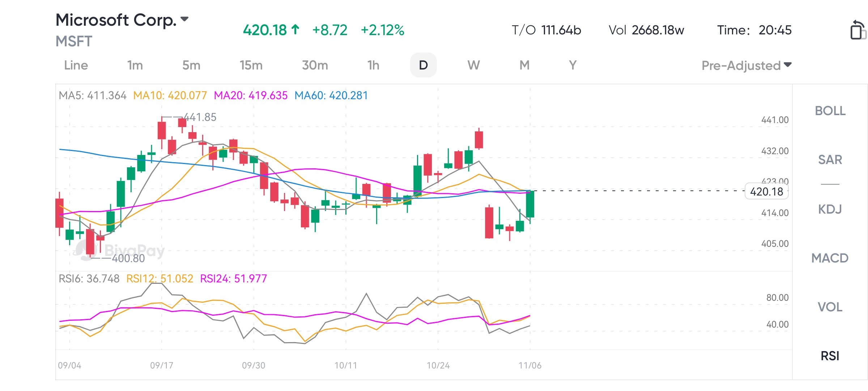Screen dimensions: 868x391
Task: Enable the SAR indicator
Action: [x=830, y=160]
